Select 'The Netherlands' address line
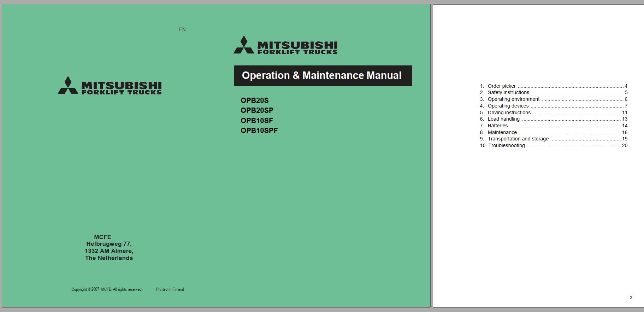The image size is (644, 312). (109, 258)
